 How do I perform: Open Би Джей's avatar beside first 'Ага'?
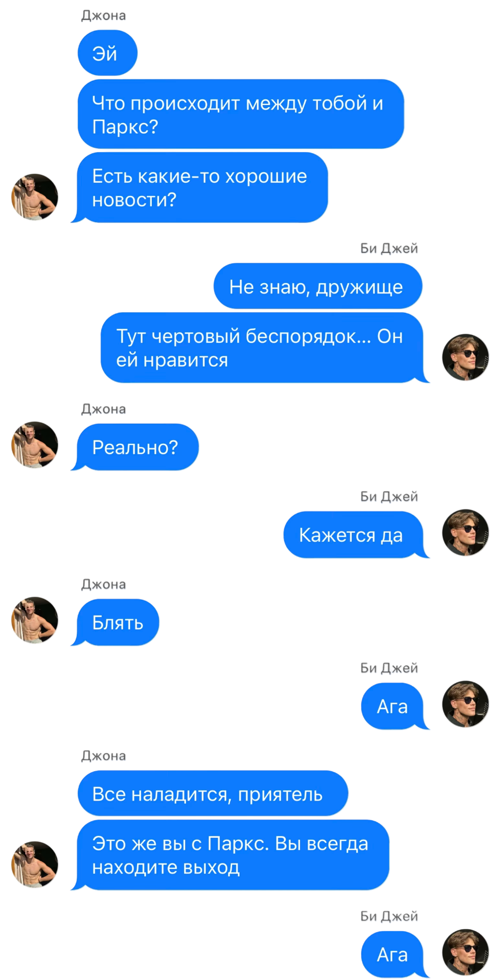point(465,704)
